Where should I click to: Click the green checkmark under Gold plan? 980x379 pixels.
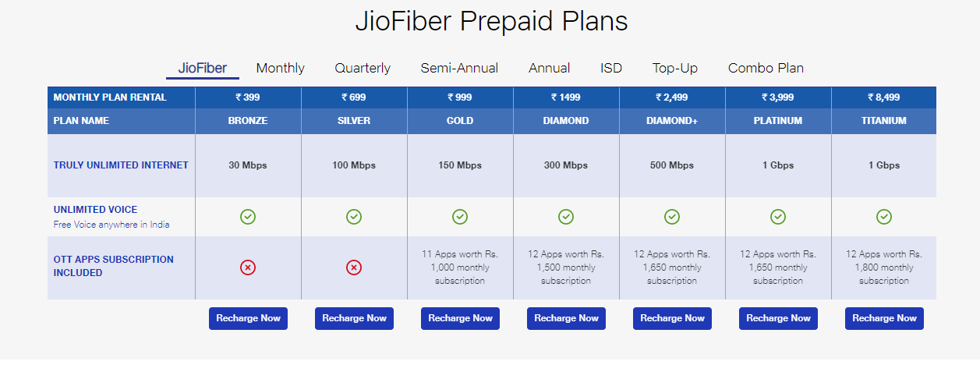pyautogui.click(x=460, y=217)
